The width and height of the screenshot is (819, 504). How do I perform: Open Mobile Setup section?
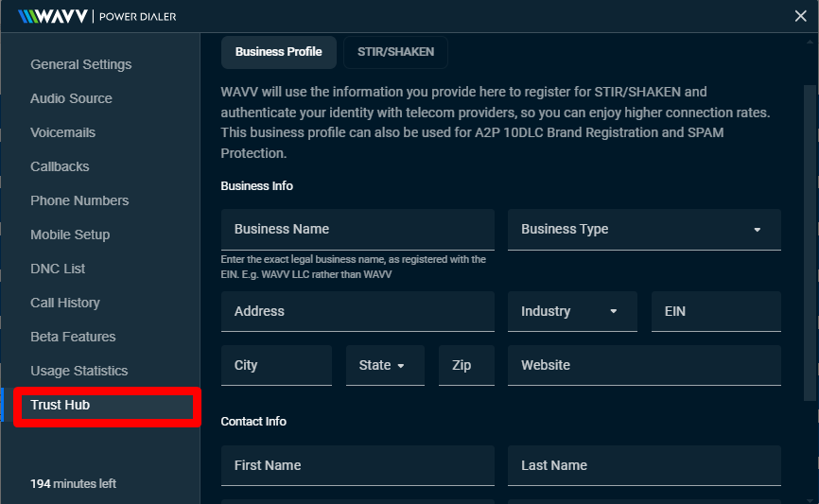coord(70,235)
